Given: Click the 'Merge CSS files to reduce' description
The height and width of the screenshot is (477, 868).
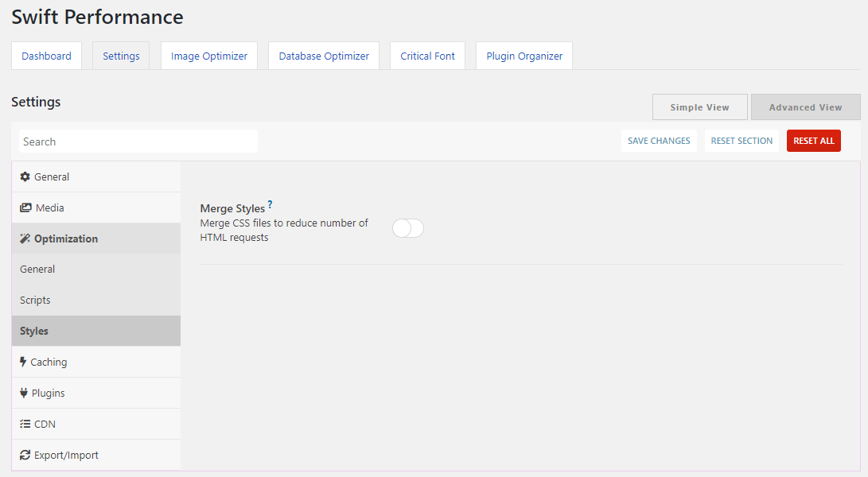Looking at the screenshot, I should pos(284,231).
